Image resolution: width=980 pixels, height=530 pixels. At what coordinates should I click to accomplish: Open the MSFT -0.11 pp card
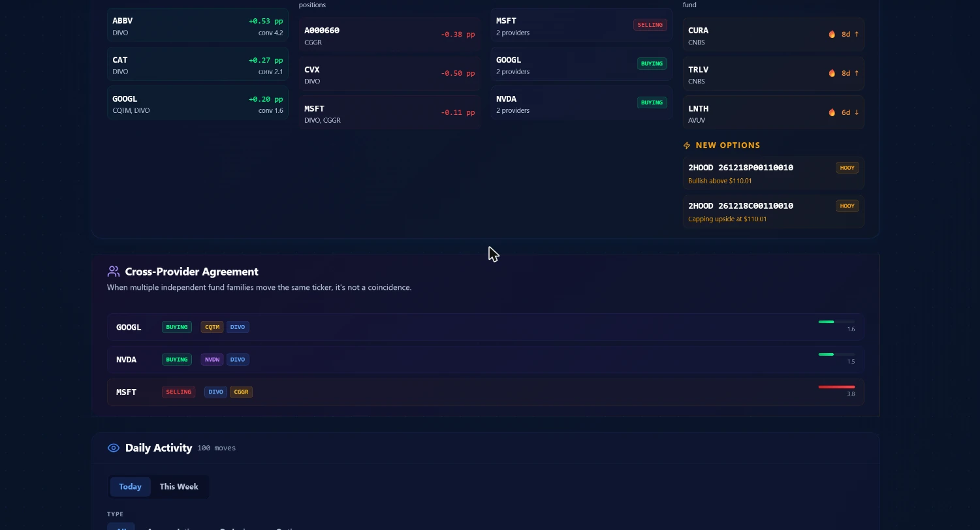[390, 114]
